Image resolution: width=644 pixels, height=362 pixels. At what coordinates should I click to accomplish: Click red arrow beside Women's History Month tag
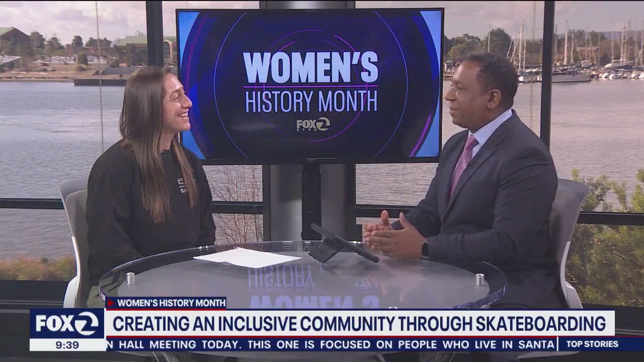point(111,303)
